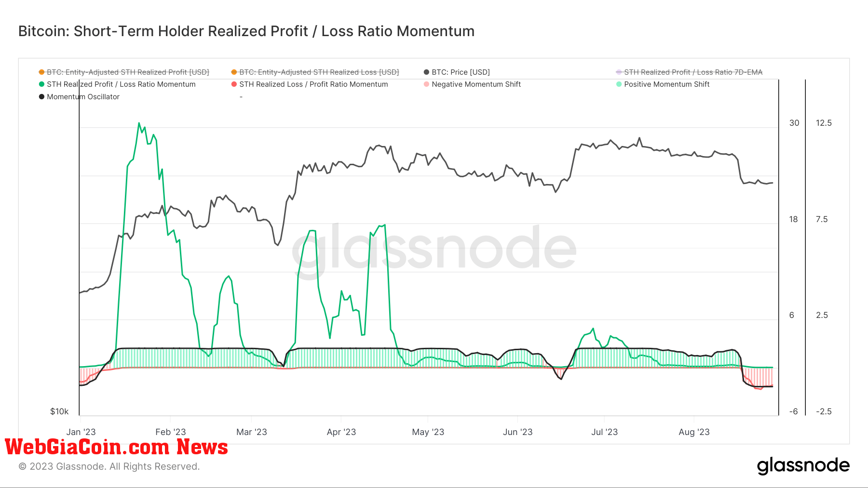Toggle Negative Momentum Shift legend entry
This screenshot has width=868, height=488.
pyautogui.click(x=473, y=84)
